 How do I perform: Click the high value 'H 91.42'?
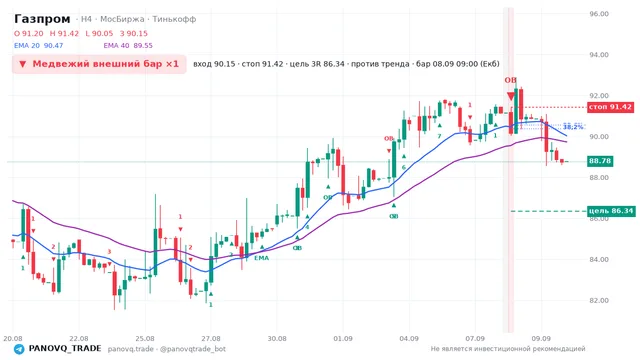tap(64, 33)
